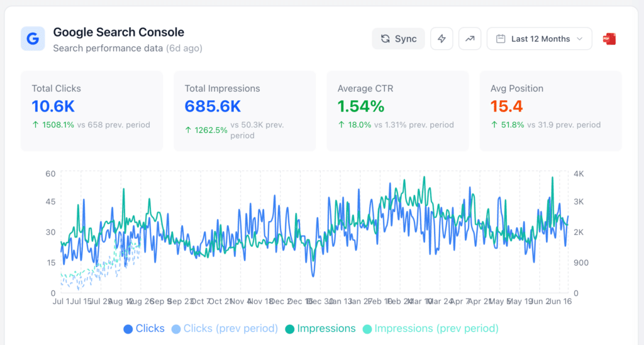Select the Avg Position card
This screenshot has height=345, width=644.
tap(551, 111)
